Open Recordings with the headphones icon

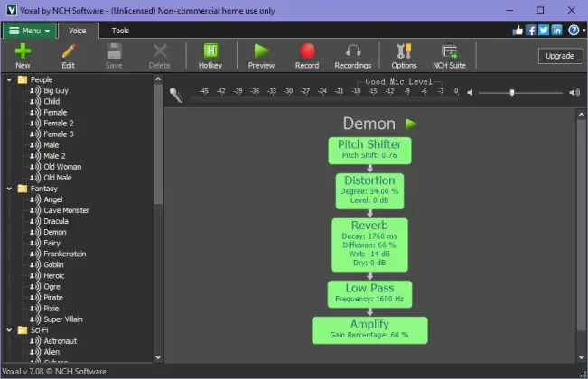[353, 51]
